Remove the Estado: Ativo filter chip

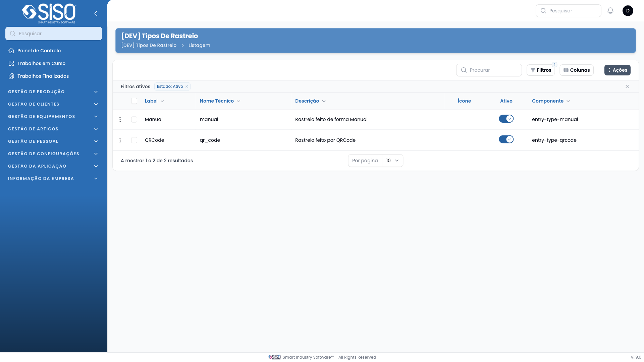(187, 86)
